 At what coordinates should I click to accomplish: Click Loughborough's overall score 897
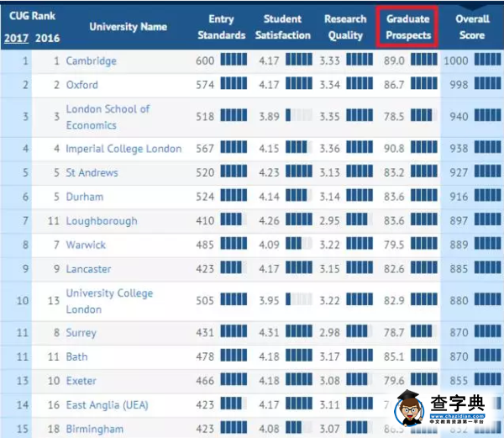[459, 221]
